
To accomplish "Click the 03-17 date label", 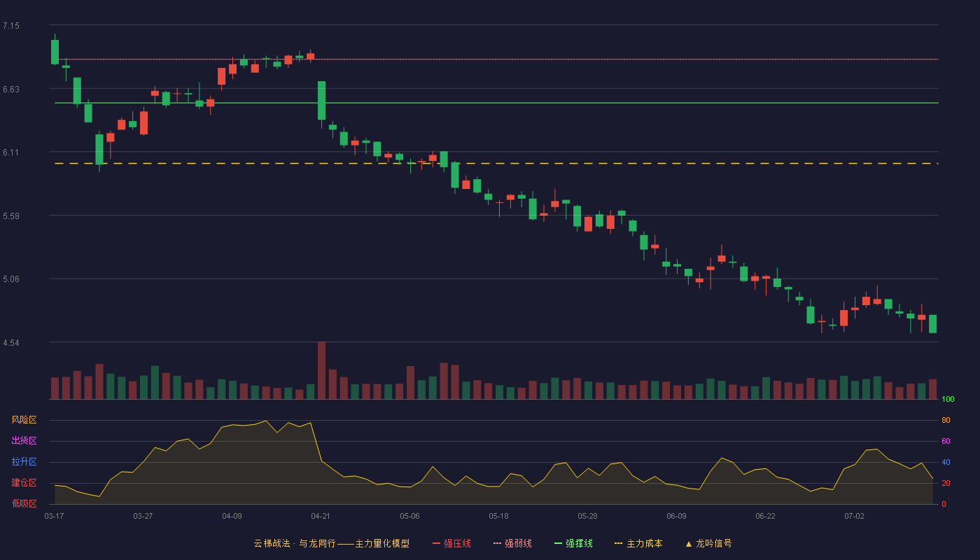I will coord(54,516).
